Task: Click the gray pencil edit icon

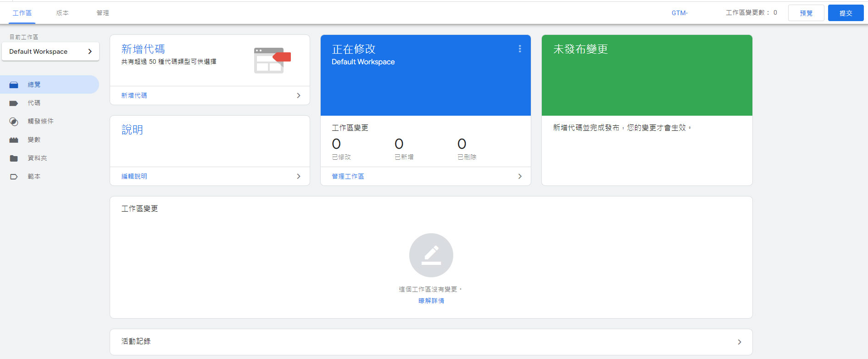Action: (x=431, y=255)
